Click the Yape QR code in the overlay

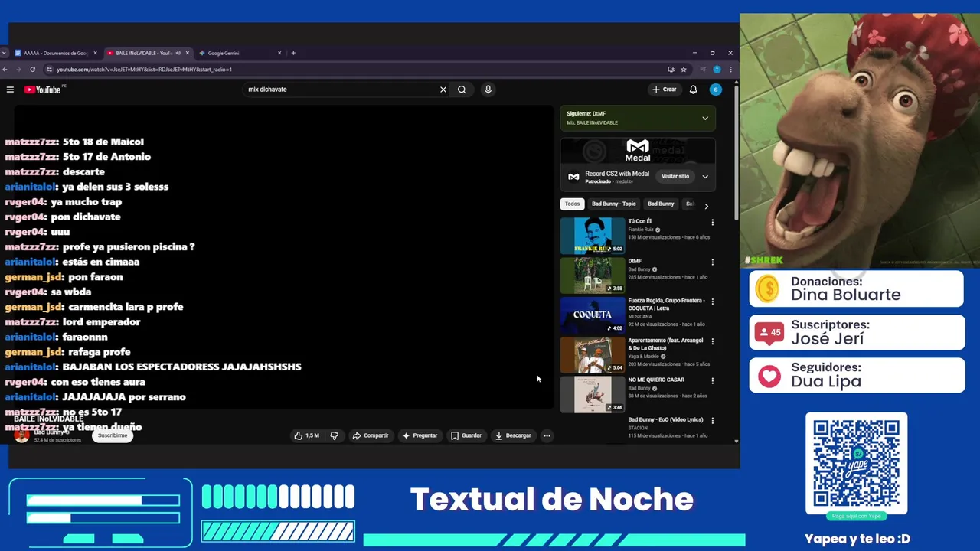click(856, 462)
